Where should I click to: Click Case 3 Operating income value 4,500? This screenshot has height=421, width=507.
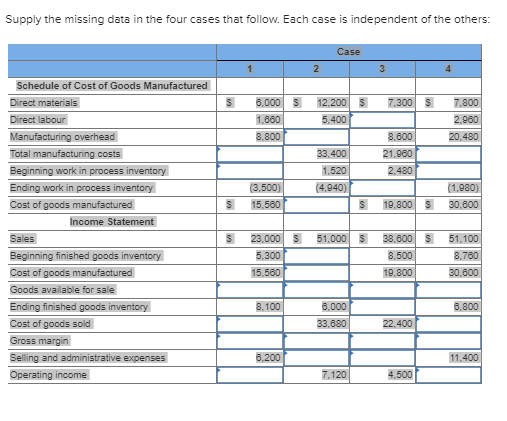pos(400,375)
